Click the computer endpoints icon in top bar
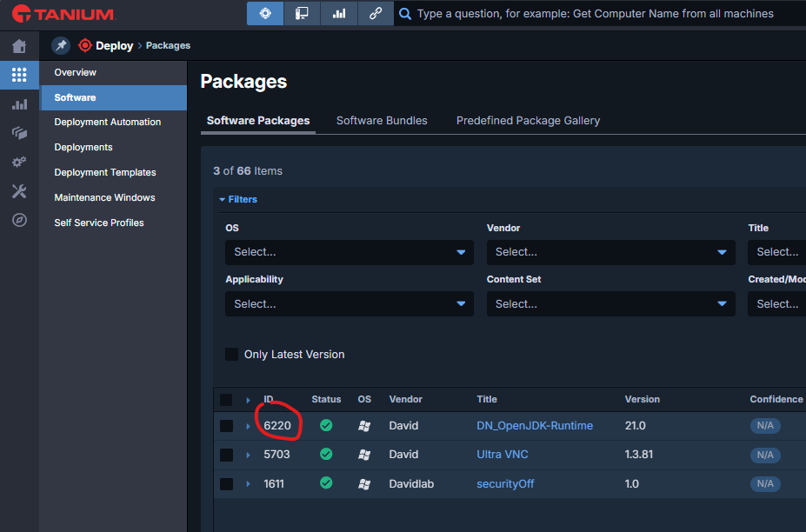 tap(302, 14)
